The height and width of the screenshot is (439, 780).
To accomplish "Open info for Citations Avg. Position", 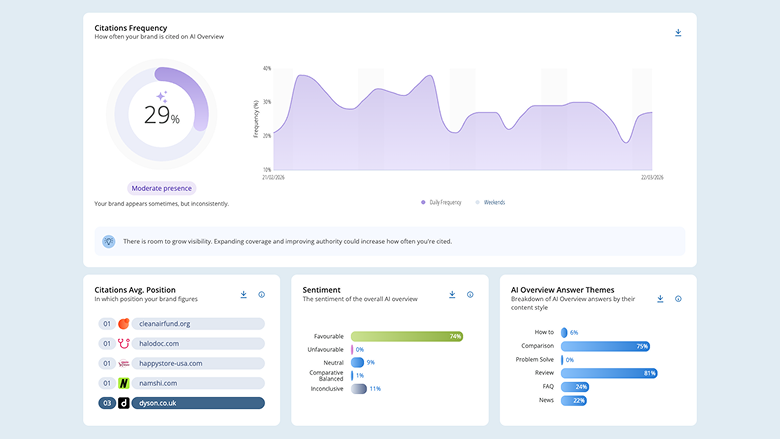I will pyautogui.click(x=262, y=294).
